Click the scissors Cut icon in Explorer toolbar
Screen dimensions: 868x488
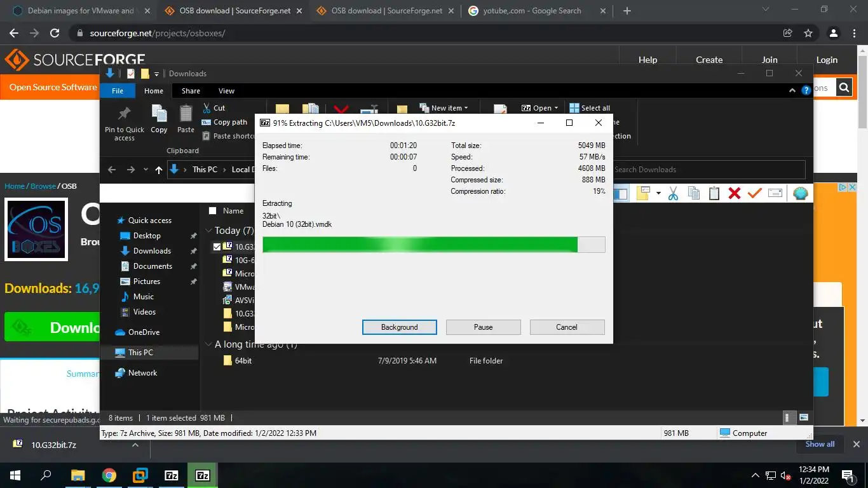click(673, 194)
